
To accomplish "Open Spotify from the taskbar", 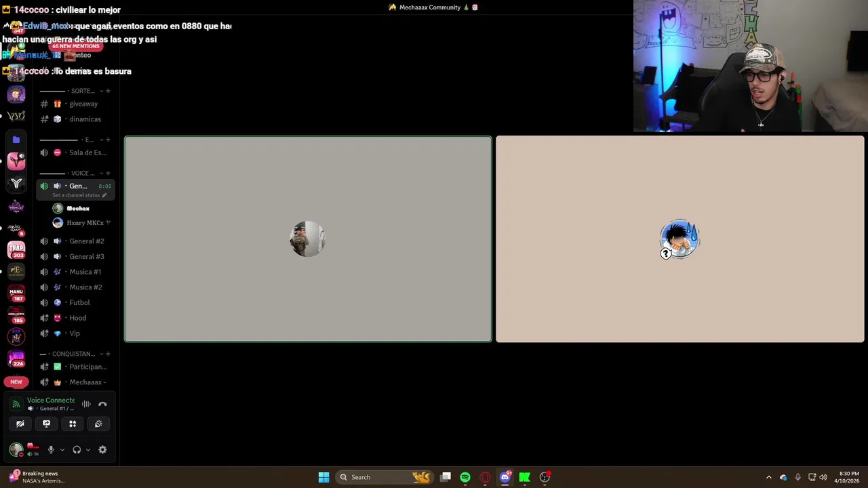I will click(x=465, y=477).
